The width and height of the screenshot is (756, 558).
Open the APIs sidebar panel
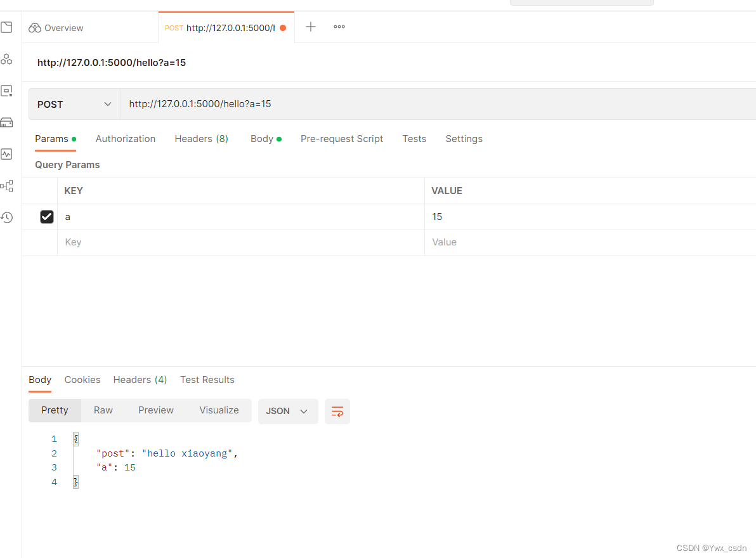pos(7,59)
